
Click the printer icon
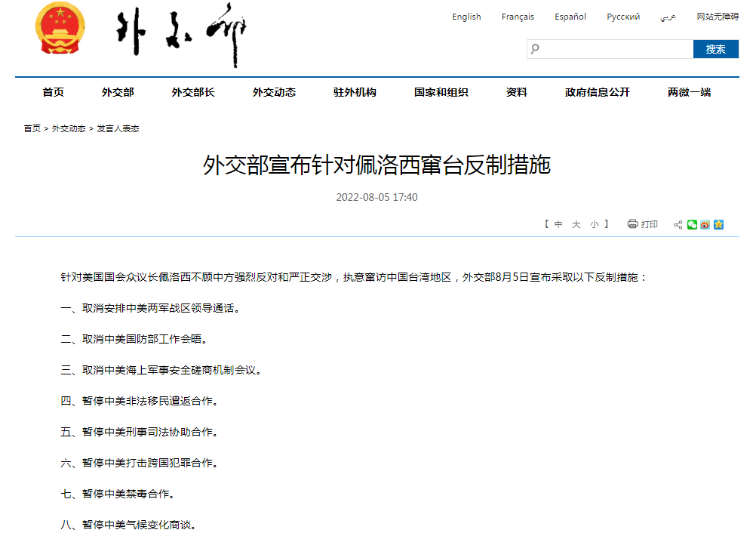click(632, 223)
